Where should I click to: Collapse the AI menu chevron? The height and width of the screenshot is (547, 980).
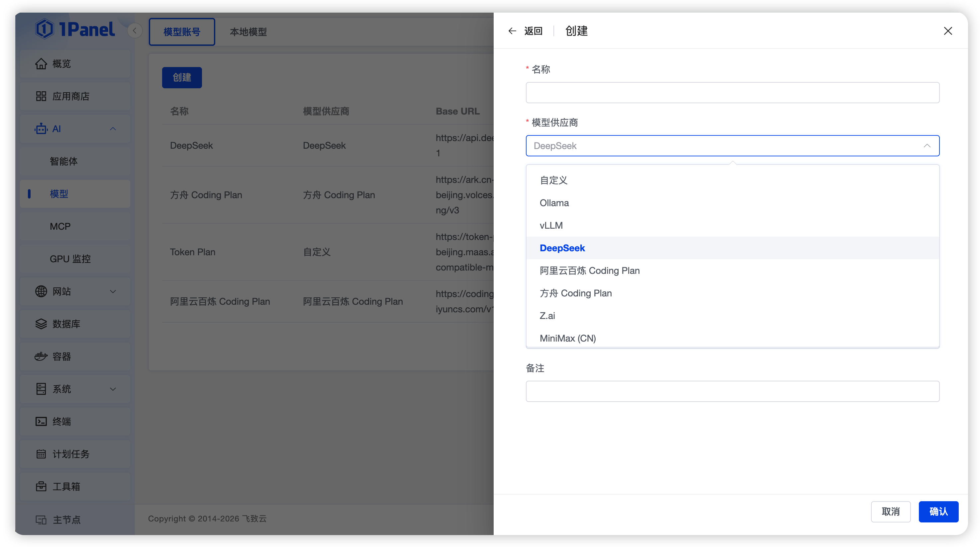113,129
